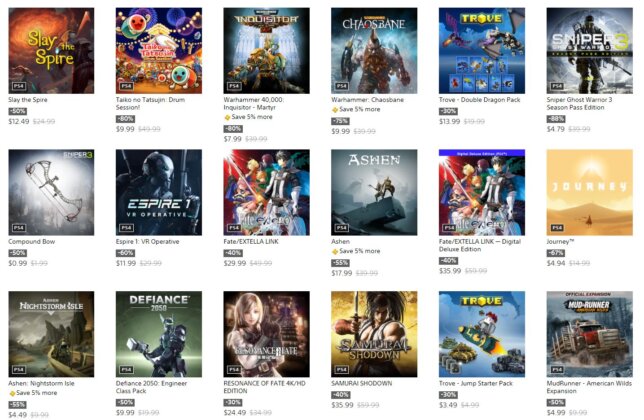Viewport: 644px width, 420px height.
Task: Click the Ashen: Nightstorm Isle title link
Action: click(x=41, y=383)
